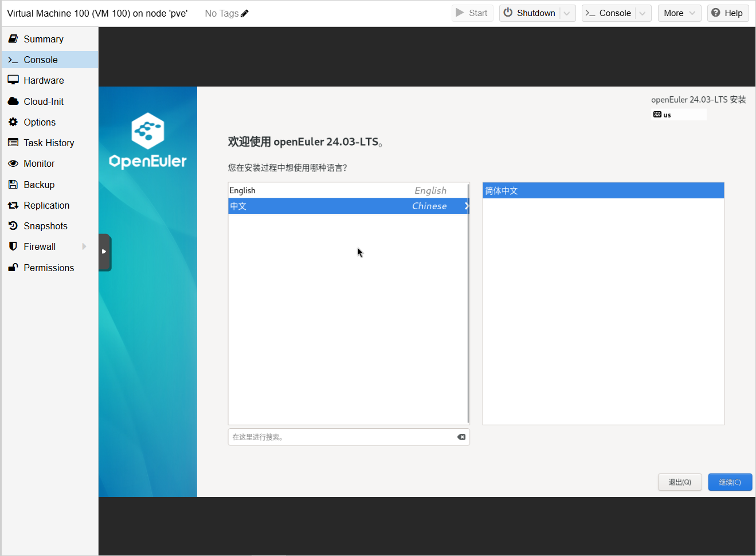
Task: Switch to the Summary tab
Action: click(x=44, y=39)
